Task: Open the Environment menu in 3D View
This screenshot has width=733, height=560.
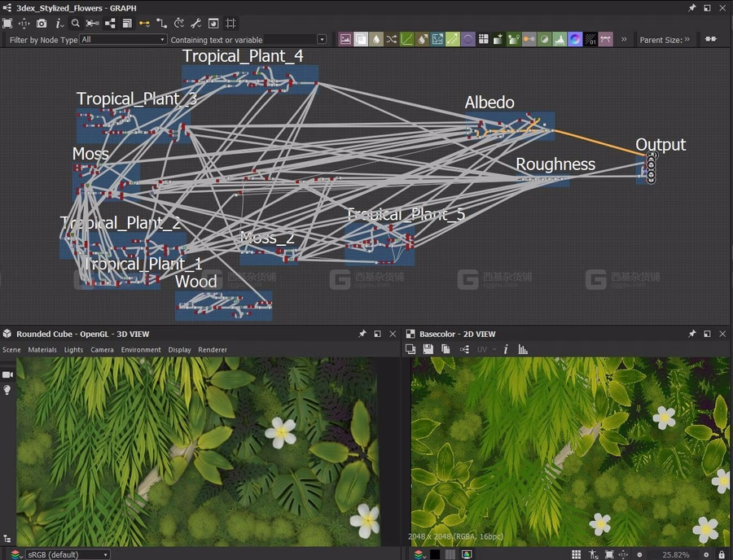Action: [x=141, y=349]
